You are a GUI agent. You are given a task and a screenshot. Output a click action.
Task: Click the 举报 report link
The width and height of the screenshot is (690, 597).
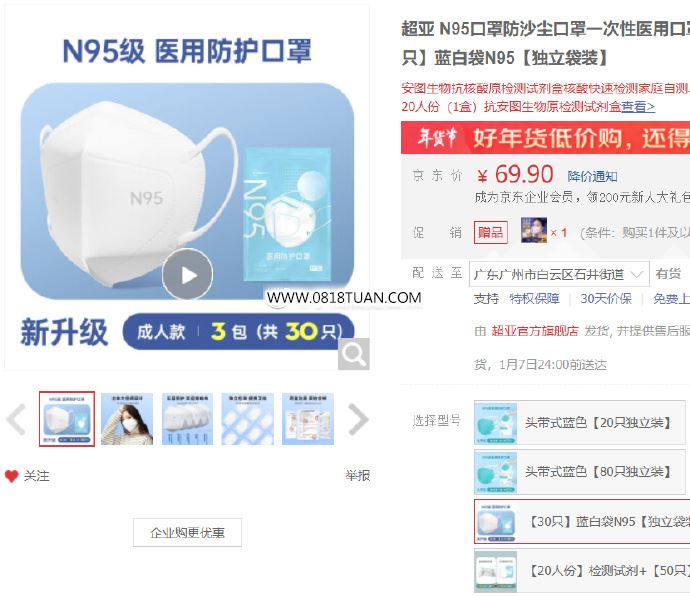tap(357, 476)
